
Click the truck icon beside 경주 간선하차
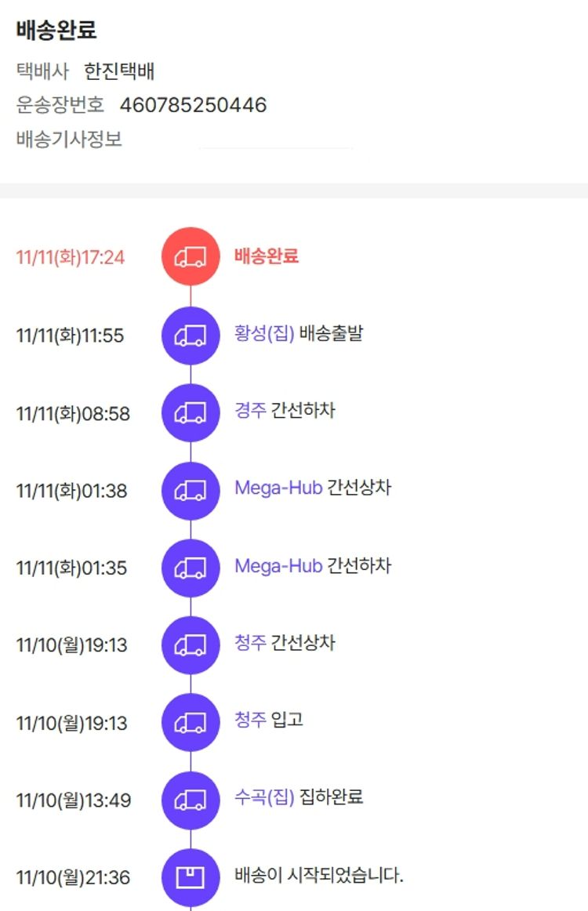point(191,412)
